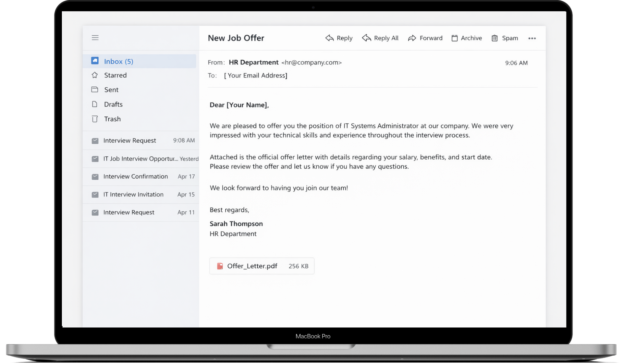623x364 pixels.
Task: Open the three-dot more options menu
Action: [532, 38]
